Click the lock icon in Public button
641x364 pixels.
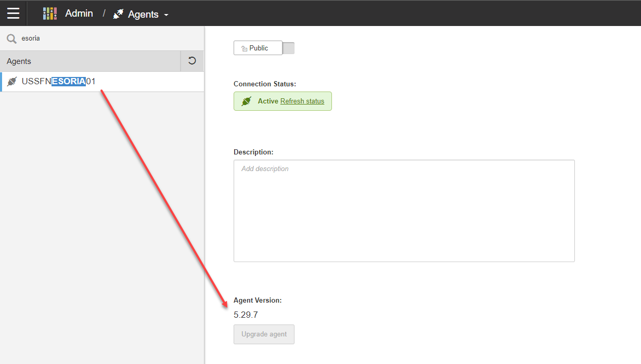[244, 48]
